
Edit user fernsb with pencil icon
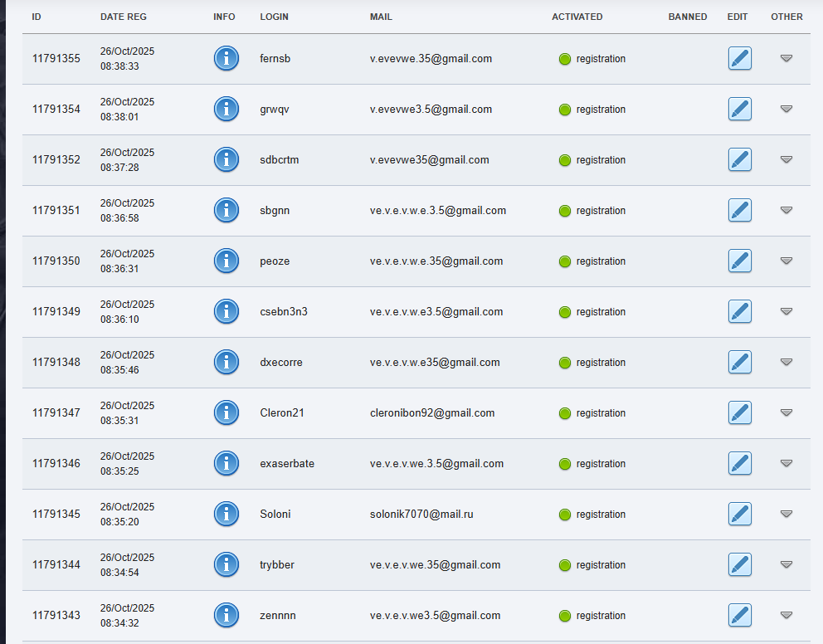[x=739, y=58]
